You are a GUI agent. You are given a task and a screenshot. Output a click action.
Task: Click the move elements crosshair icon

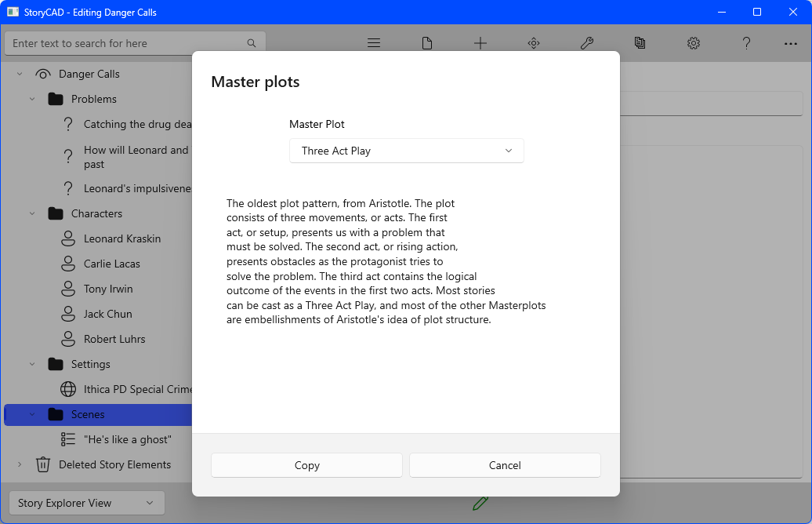pos(534,43)
